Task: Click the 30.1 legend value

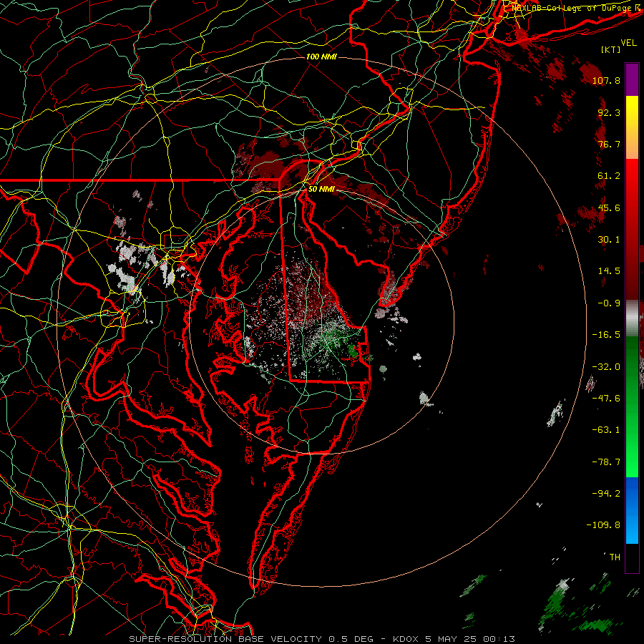Action: click(x=609, y=240)
